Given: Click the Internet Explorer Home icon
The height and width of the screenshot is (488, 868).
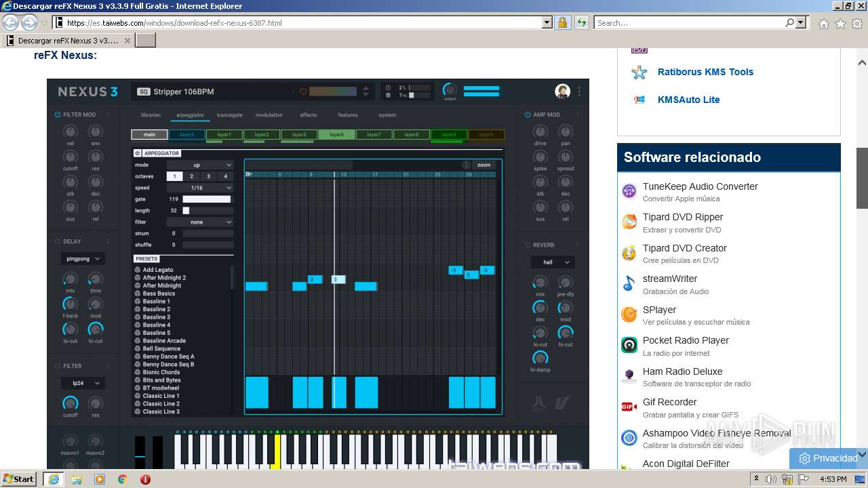Looking at the screenshot, I should coord(823,24).
